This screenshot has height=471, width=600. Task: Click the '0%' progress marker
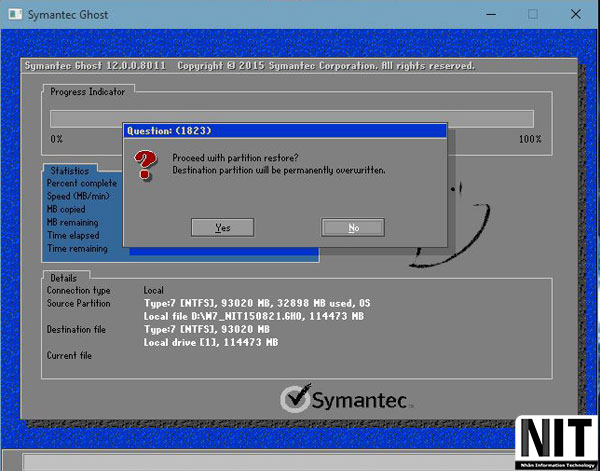56,139
